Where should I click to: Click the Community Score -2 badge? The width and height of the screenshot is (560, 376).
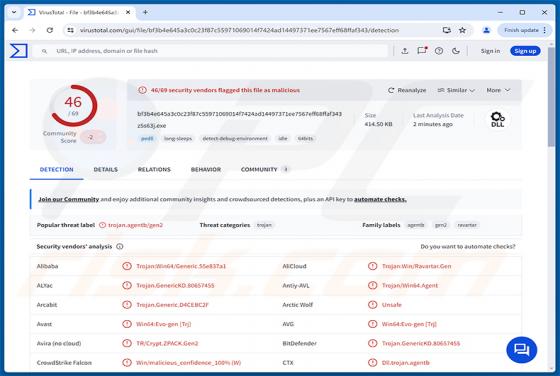click(x=93, y=137)
